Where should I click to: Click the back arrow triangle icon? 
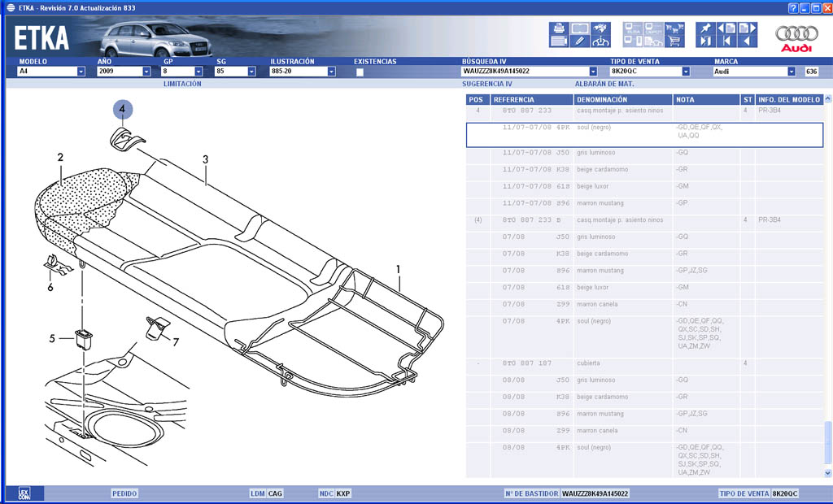point(748,41)
